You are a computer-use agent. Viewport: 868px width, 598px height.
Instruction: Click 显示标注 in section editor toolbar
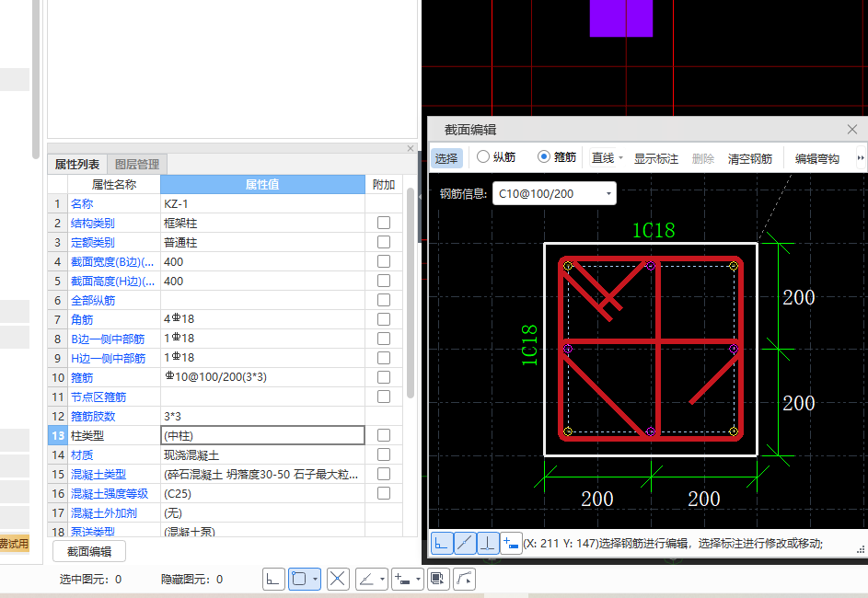pyautogui.click(x=656, y=159)
